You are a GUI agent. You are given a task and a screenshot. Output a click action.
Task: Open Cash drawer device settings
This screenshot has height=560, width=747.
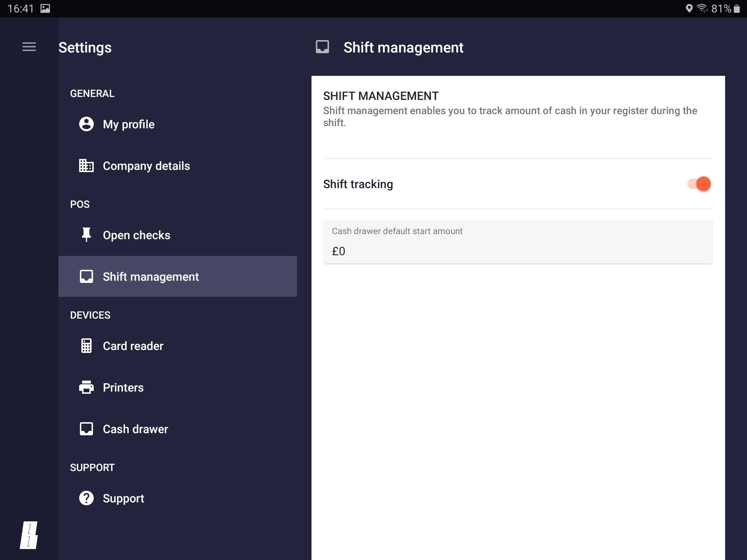(x=178, y=429)
